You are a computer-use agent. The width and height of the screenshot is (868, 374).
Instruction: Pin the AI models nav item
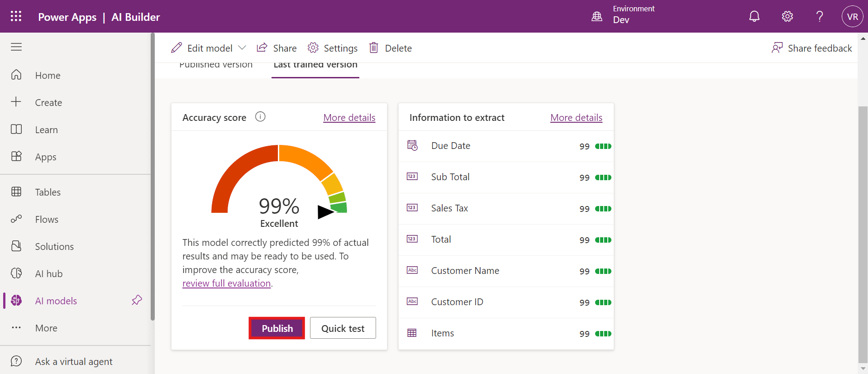pos(137,300)
